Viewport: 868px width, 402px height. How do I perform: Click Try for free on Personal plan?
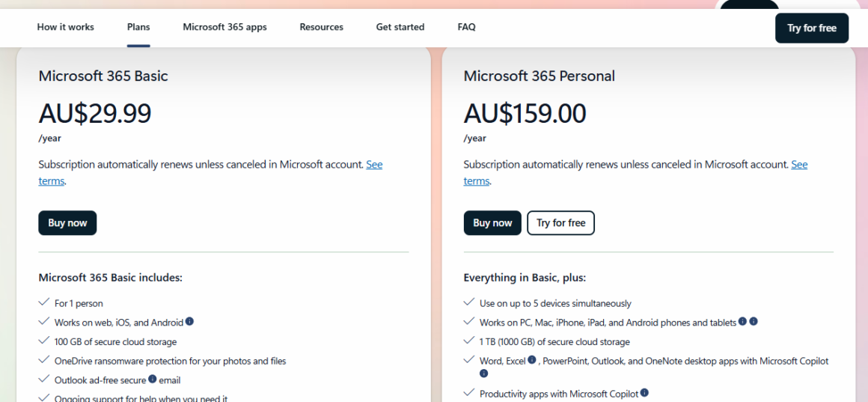[x=560, y=223]
